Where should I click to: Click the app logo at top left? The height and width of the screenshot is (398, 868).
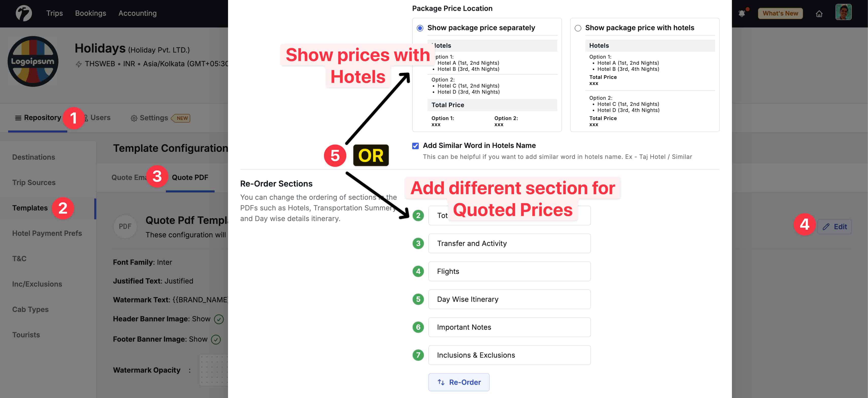click(24, 13)
